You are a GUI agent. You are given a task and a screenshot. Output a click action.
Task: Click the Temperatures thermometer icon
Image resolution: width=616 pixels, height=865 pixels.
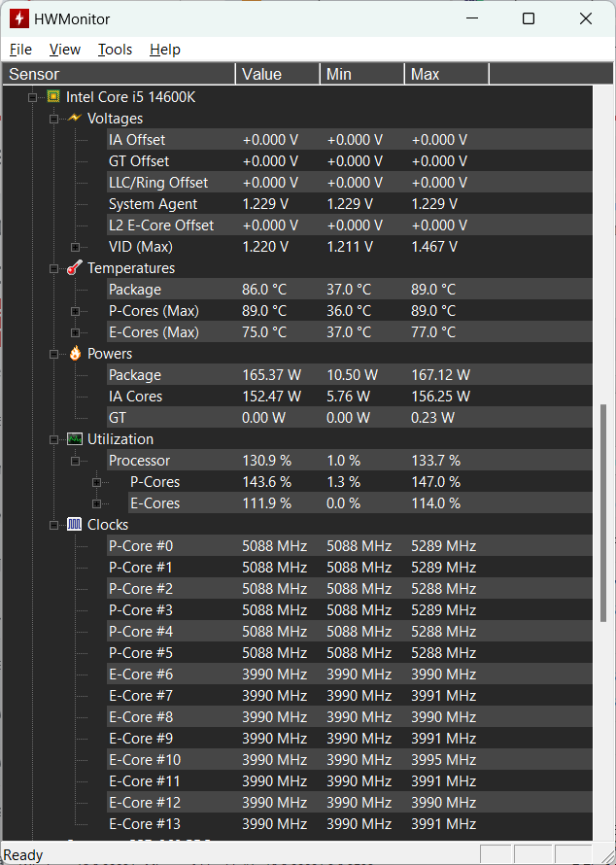75,268
